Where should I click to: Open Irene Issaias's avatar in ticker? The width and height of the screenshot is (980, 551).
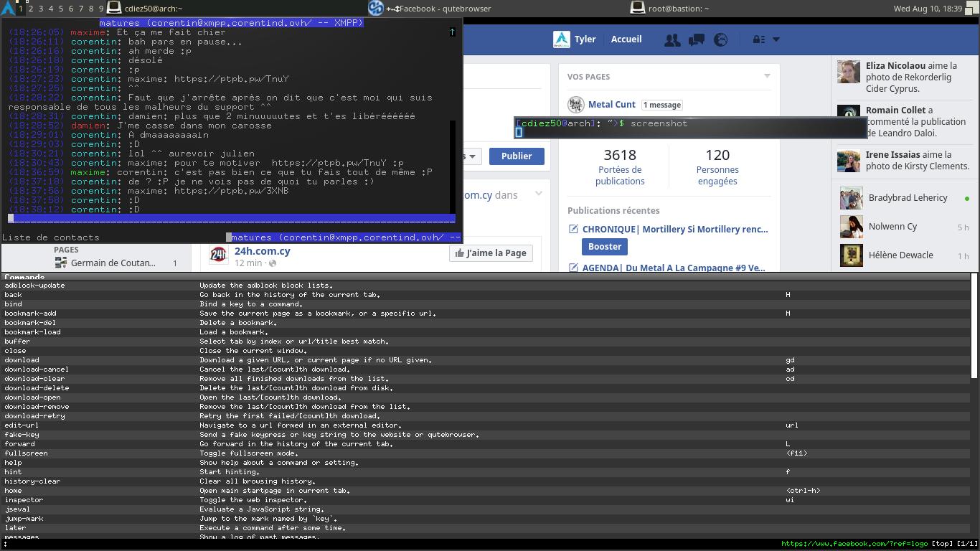point(849,161)
